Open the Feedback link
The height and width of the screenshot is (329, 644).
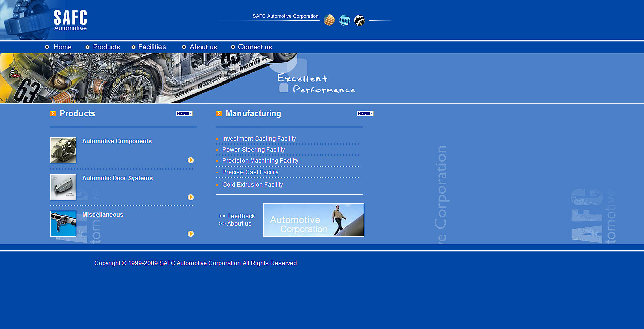click(240, 216)
